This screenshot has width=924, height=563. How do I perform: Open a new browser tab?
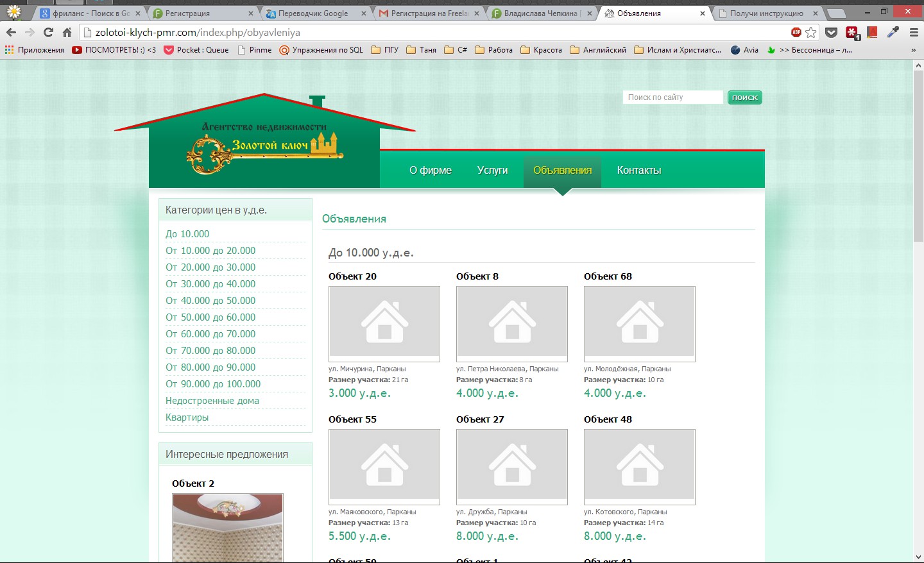pyautogui.click(x=835, y=13)
